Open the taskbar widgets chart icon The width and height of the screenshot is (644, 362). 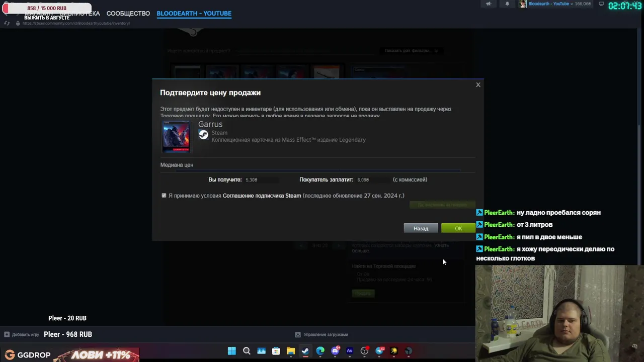pyautogui.click(x=261, y=351)
